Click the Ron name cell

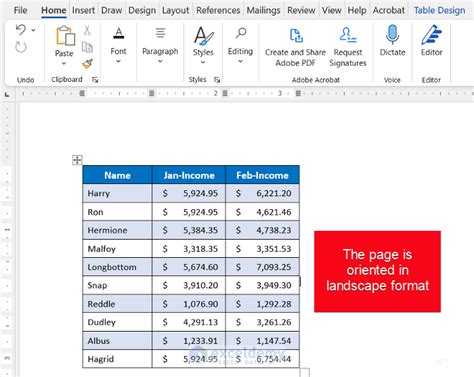coord(117,212)
